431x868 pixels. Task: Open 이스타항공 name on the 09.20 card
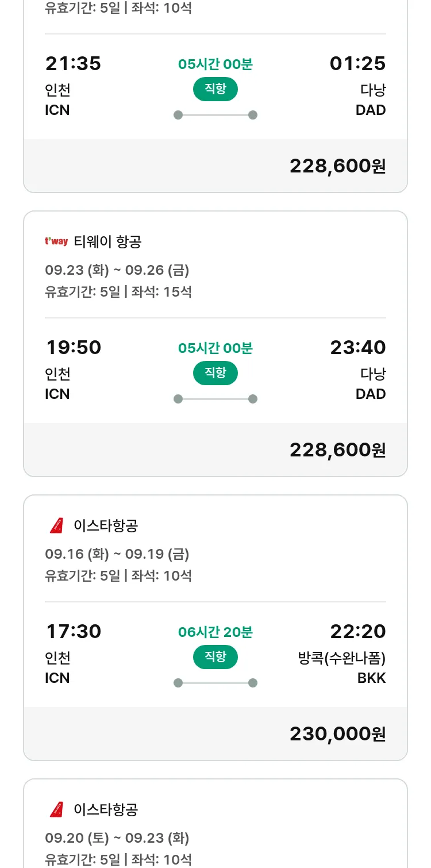[106, 809]
